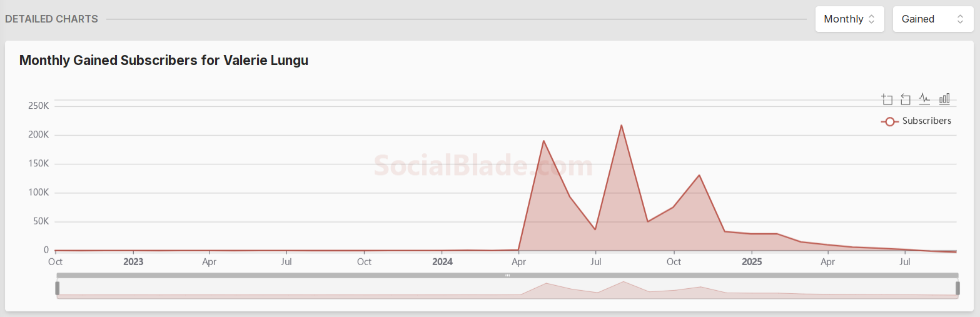
Task: Switch chart to line view icon
Action: click(924, 99)
